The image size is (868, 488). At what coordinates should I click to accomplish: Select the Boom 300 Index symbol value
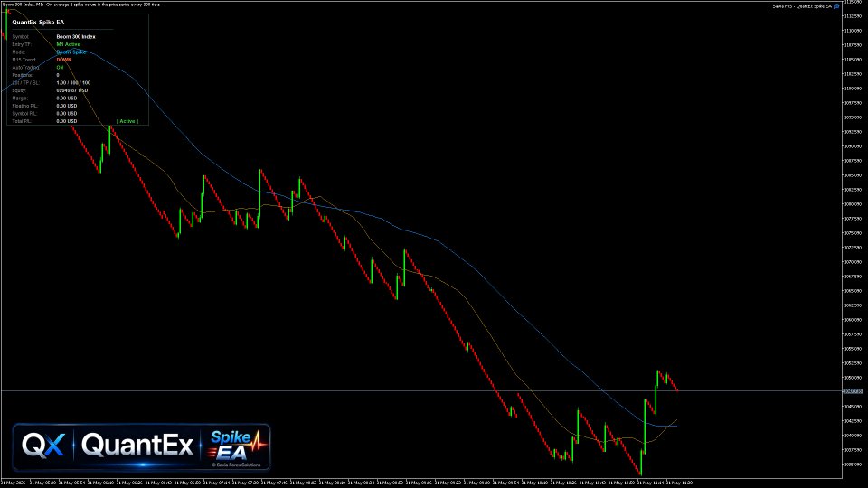[76, 36]
